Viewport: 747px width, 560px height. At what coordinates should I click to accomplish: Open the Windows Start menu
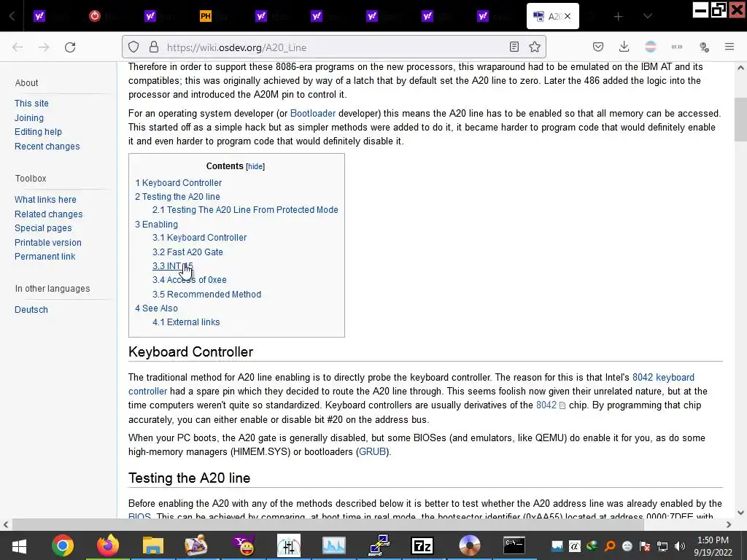point(19,545)
